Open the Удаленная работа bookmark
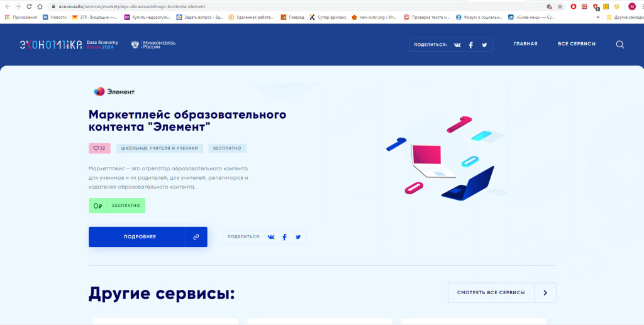Viewport: 644px width, 325px height. [251, 17]
